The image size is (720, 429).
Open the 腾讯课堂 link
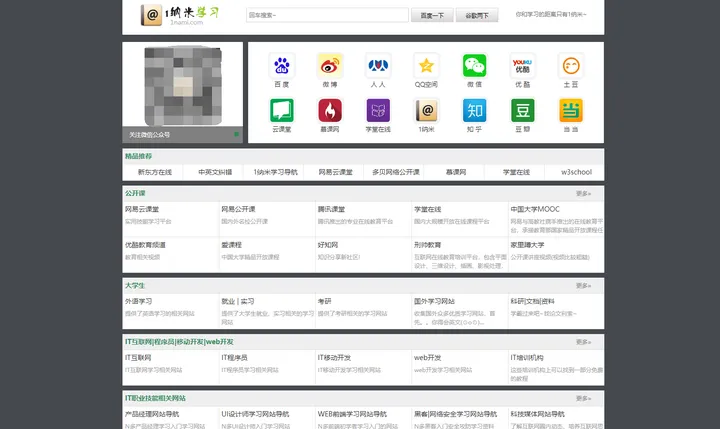(x=331, y=209)
